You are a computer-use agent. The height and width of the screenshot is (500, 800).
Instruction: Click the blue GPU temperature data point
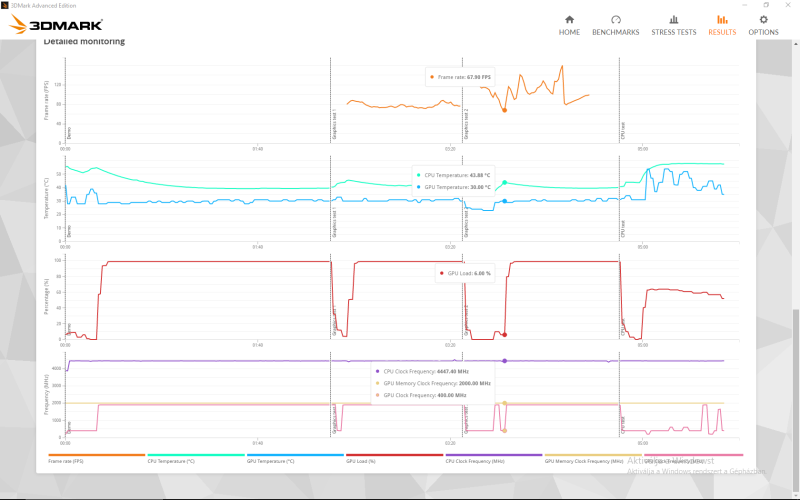coord(504,201)
